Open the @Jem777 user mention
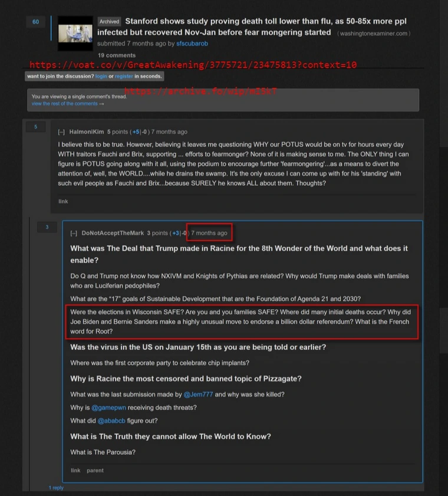448x496 pixels. (x=198, y=395)
